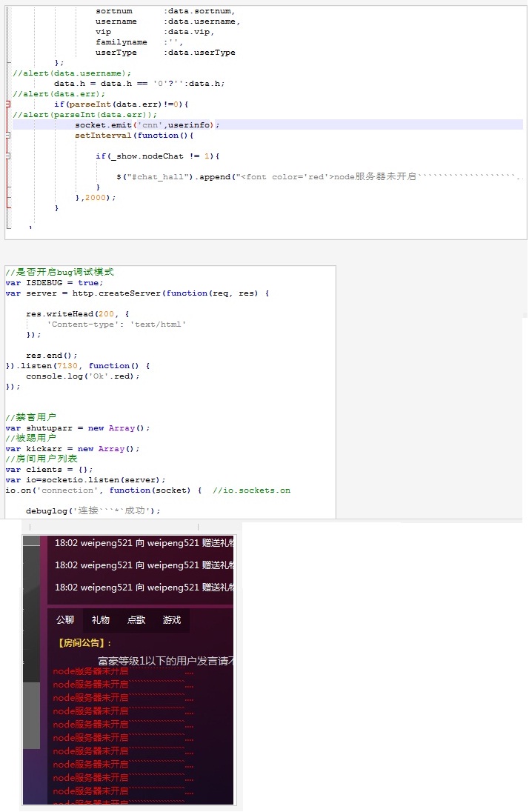Click the line 'sortnum :data.sortnum,'
This screenshot has height=812, width=529.
click(165, 11)
